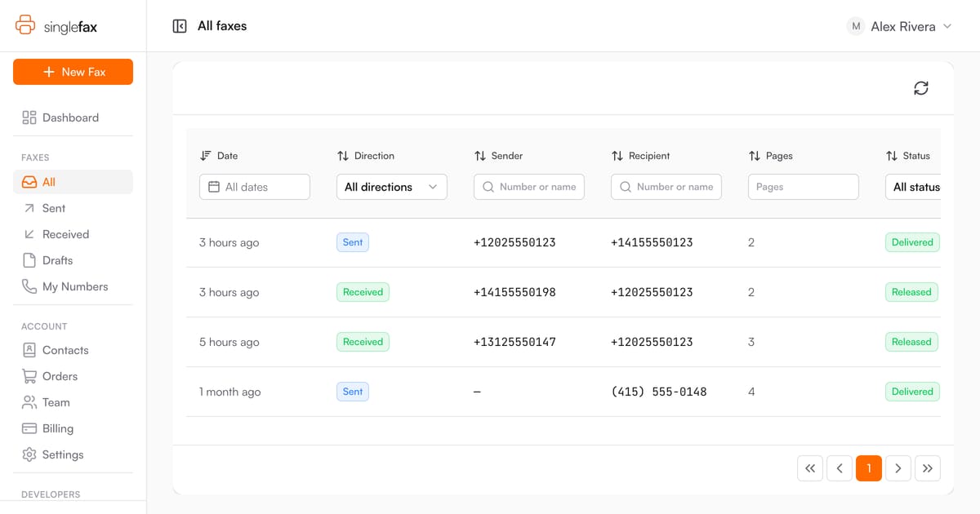Open the Dashboard page

coord(73,117)
